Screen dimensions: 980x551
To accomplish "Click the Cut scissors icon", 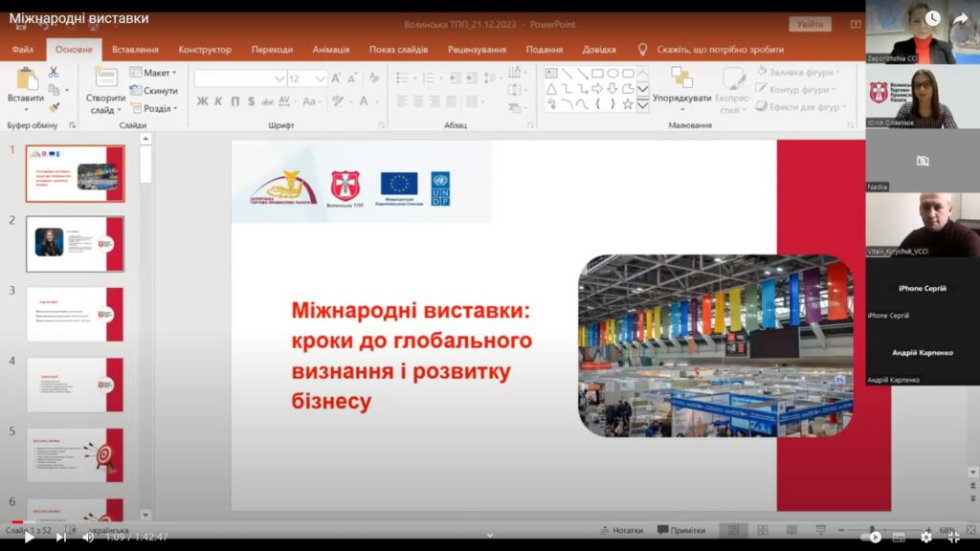I will pos(54,73).
